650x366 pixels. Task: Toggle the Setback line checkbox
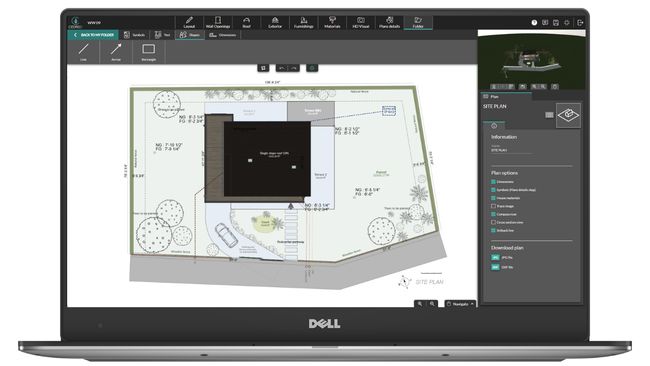493,230
